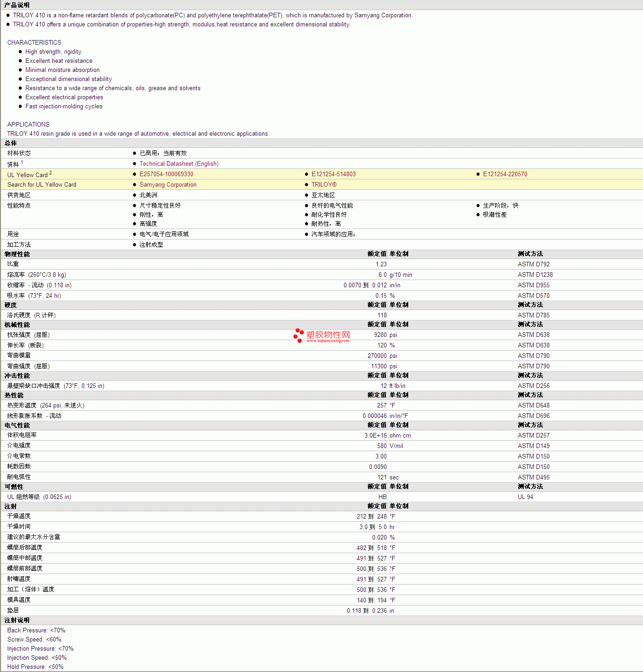Click the 'Injection Pressure: <70%' note
Viewport: 643px width, 672px height.
point(41,649)
